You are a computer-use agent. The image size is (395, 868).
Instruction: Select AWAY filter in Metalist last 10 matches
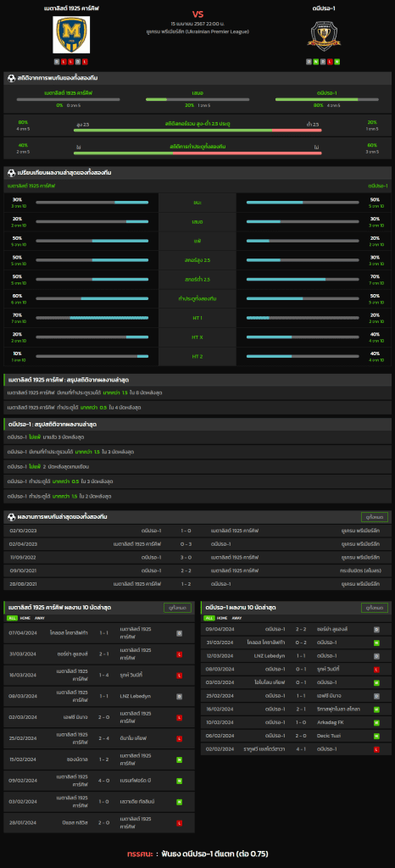40,618
